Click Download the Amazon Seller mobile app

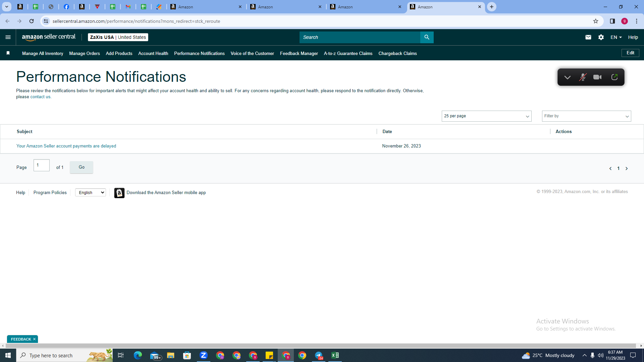tap(166, 193)
